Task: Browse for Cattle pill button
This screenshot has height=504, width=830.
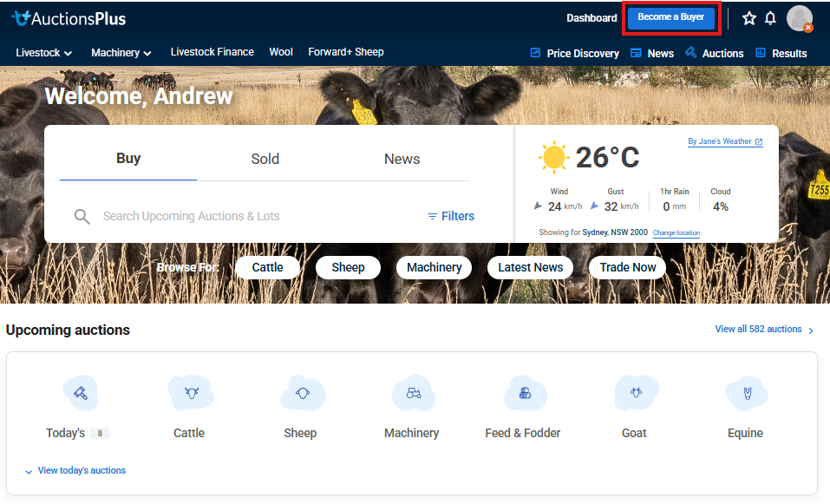Action: click(267, 267)
